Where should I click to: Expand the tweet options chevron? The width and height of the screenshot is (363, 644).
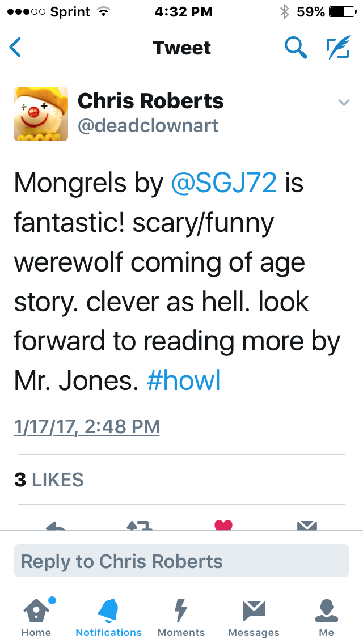[344, 102]
